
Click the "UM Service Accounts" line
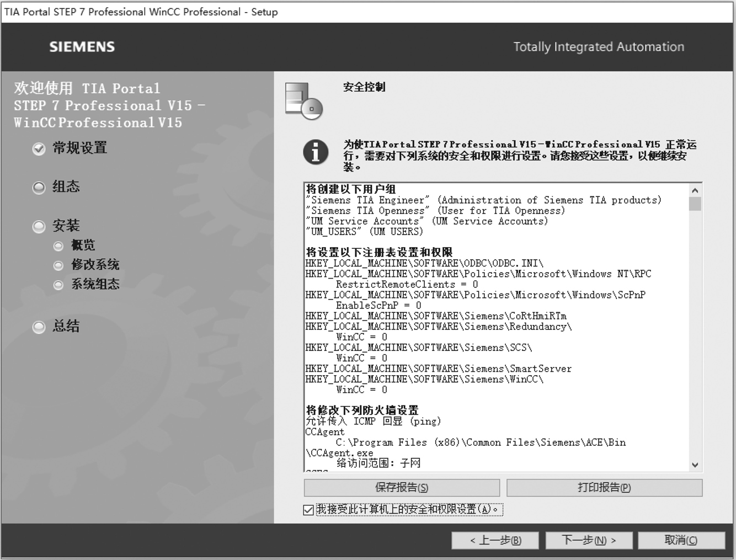pyautogui.click(x=427, y=221)
